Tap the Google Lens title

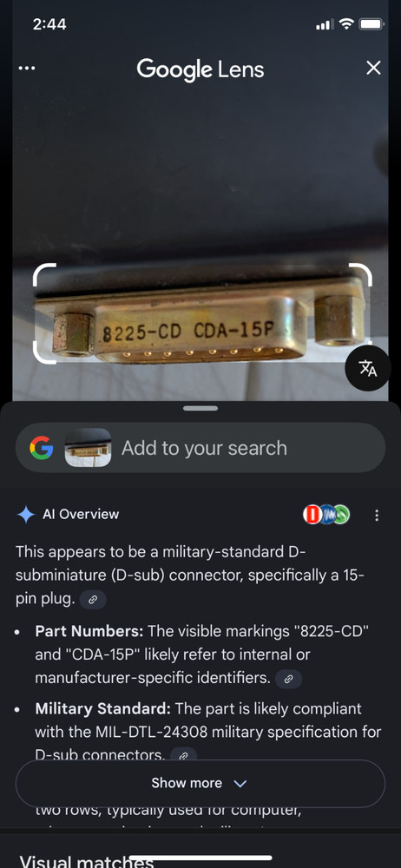tap(200, 69)
